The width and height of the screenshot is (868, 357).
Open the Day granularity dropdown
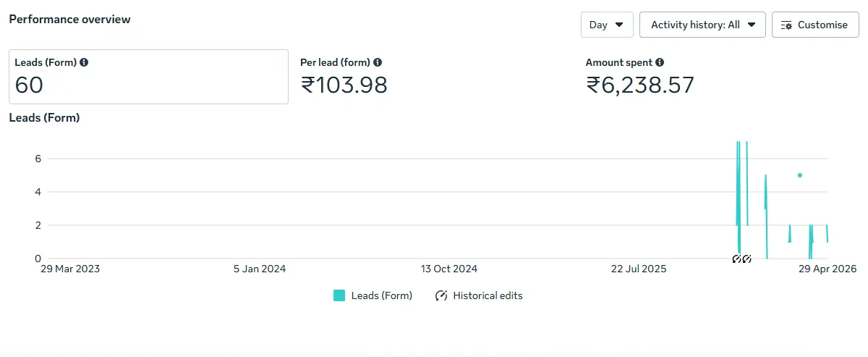tap(607, 25)
